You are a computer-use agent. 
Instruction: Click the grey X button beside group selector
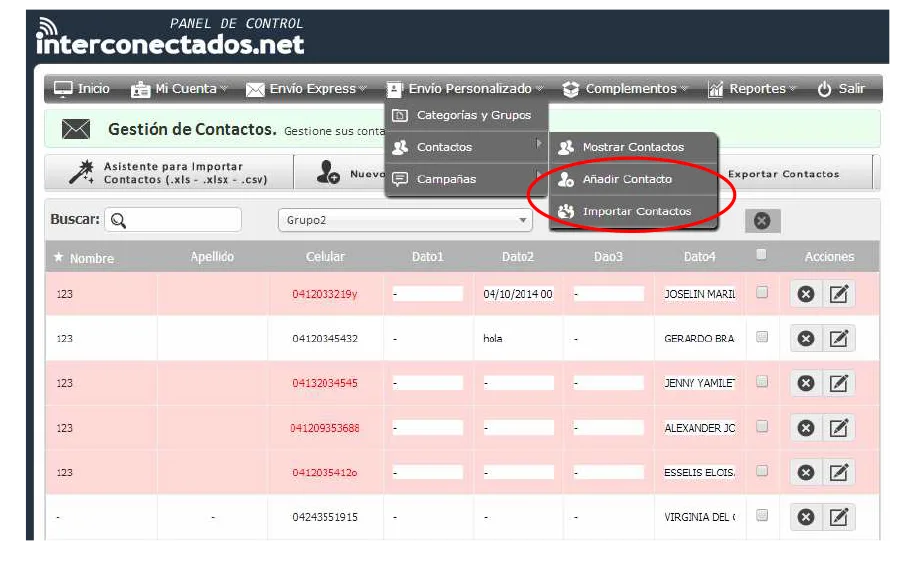tap(762, 221)
